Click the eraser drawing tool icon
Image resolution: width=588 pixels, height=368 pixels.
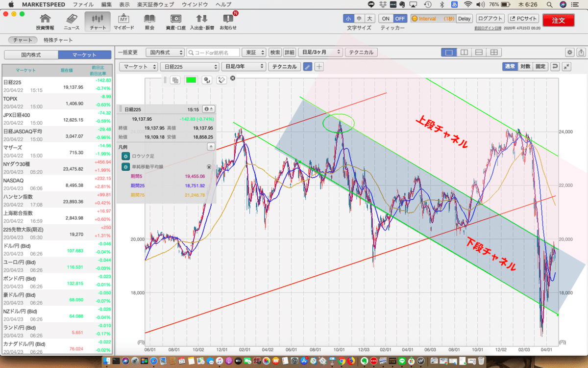tap(222, 80)
